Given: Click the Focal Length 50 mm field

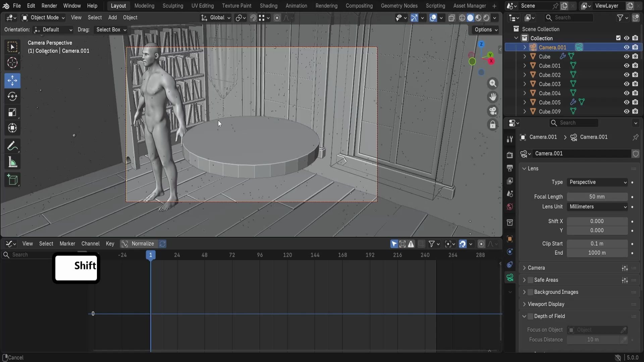Looking at the screenshot, I should [x=597, y=197].
